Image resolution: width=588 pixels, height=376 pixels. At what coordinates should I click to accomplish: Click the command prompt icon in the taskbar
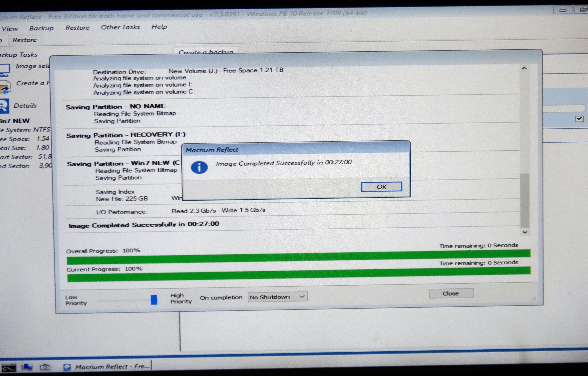point(9,368)
